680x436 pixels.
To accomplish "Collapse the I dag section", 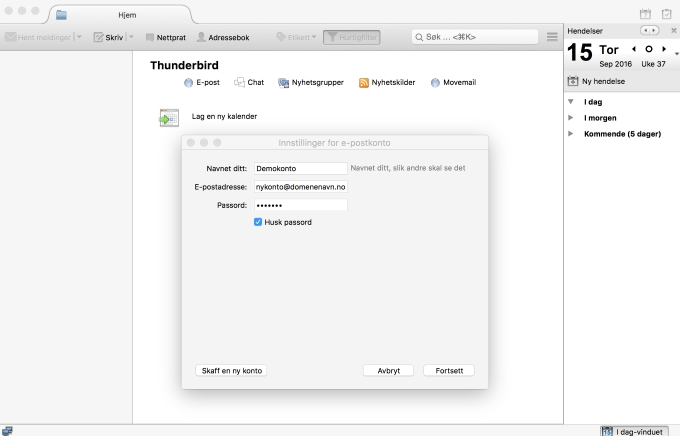I will coord(571,102).
